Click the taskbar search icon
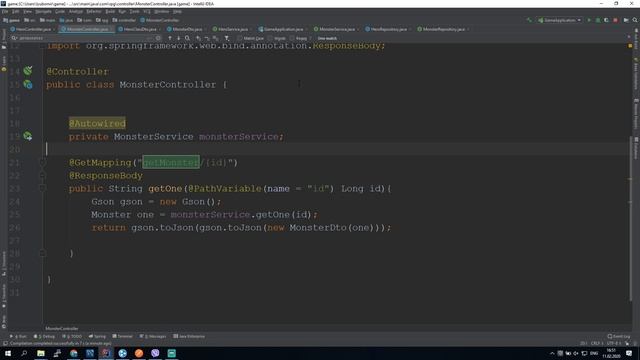This screenshot has width=640, height=360. pyautogui.click(x=24, y=353)
